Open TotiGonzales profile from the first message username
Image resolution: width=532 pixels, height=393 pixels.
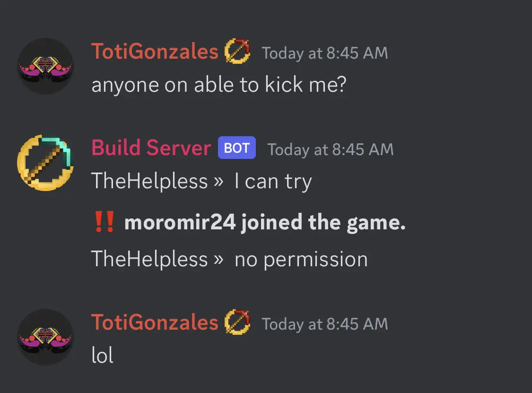click(154, 52)
